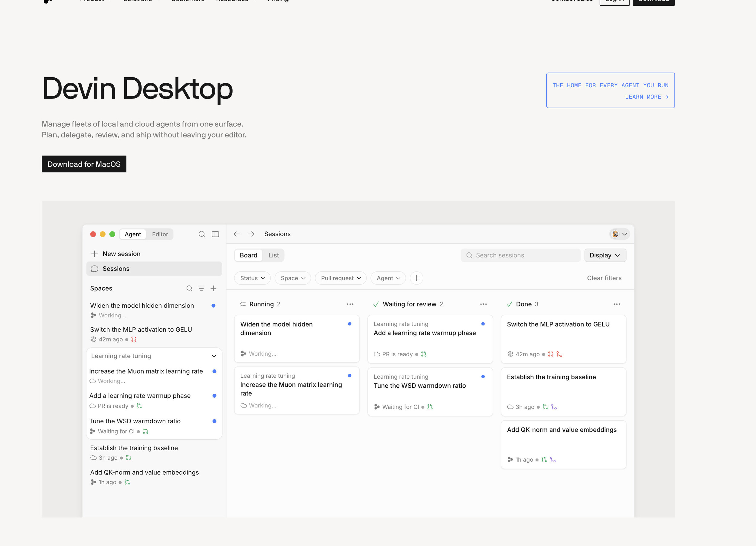Image resolution: width=756 pixels, height=546 pixels.
Task: Click the green PR icon on Add a learning rate warmup card
Action: click(424, 354)
